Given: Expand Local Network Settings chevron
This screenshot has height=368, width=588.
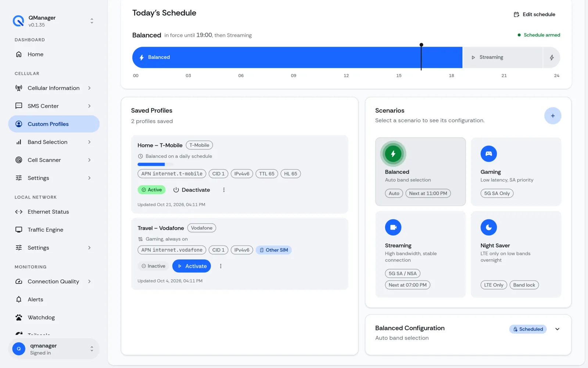Looking at the screenshot, I should click(89, 248).
